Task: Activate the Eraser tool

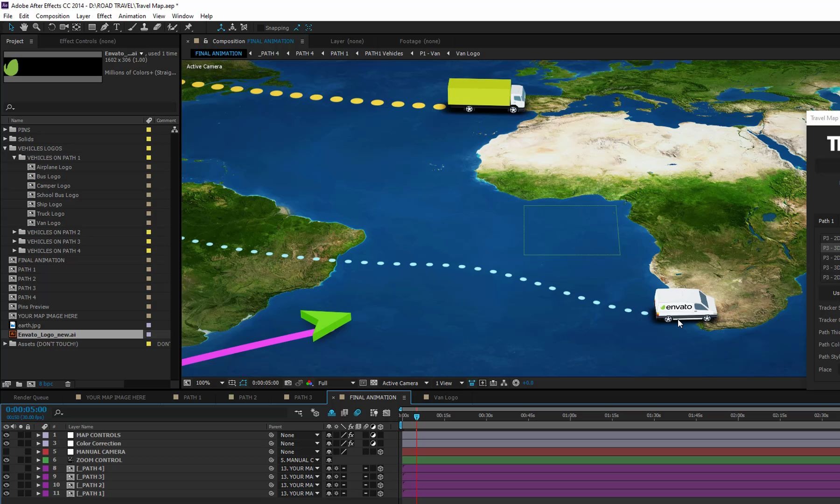Action: coord(157,28)
